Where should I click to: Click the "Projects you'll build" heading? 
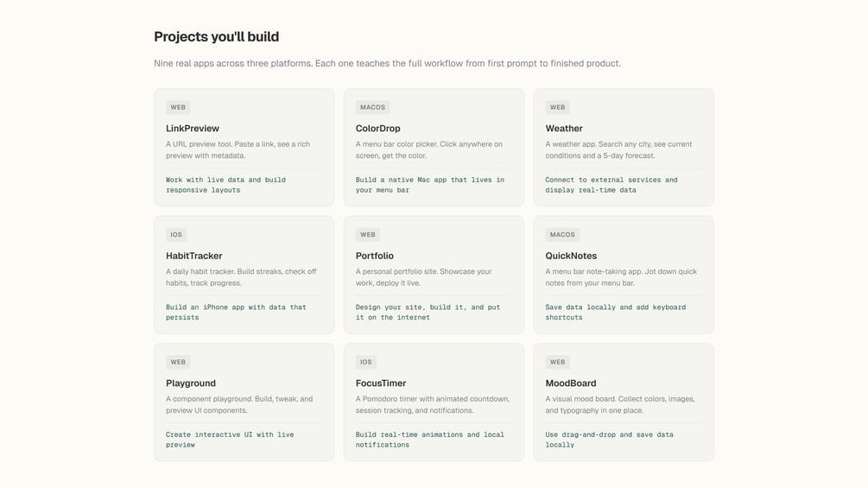216,36
